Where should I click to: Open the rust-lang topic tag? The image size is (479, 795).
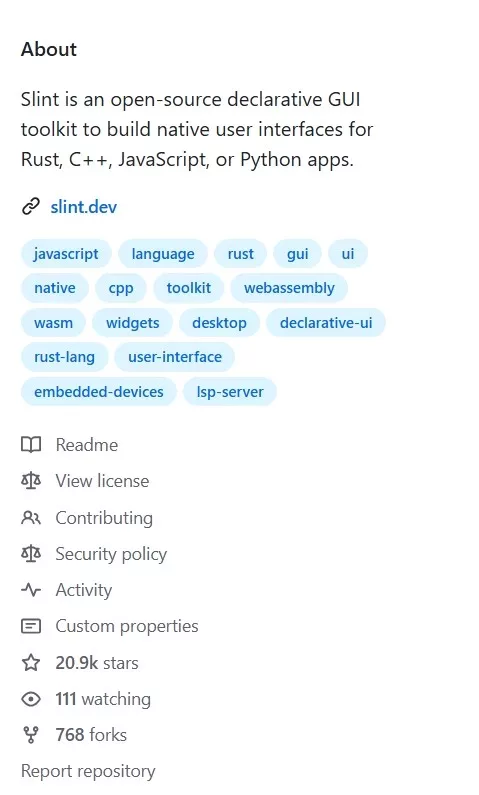(64, 357)
